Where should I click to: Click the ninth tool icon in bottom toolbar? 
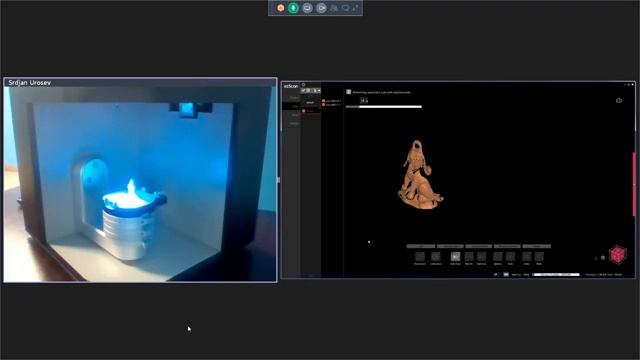(539, 256)
